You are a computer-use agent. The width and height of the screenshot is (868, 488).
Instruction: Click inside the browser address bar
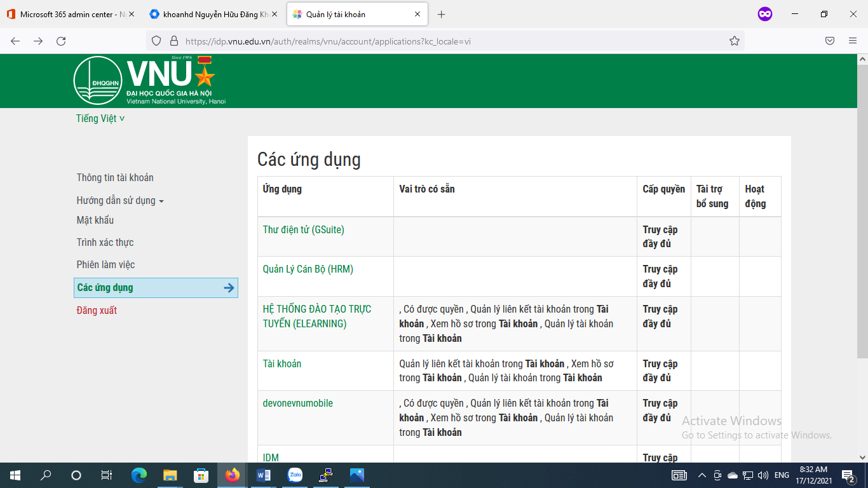click(x=381, y=40)
